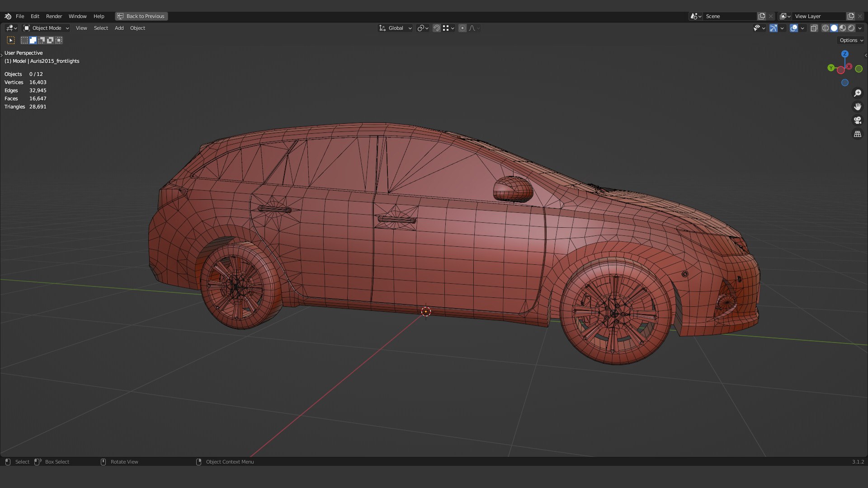
Task: Click the Blender logo menu icon
Action: (8, 16)
